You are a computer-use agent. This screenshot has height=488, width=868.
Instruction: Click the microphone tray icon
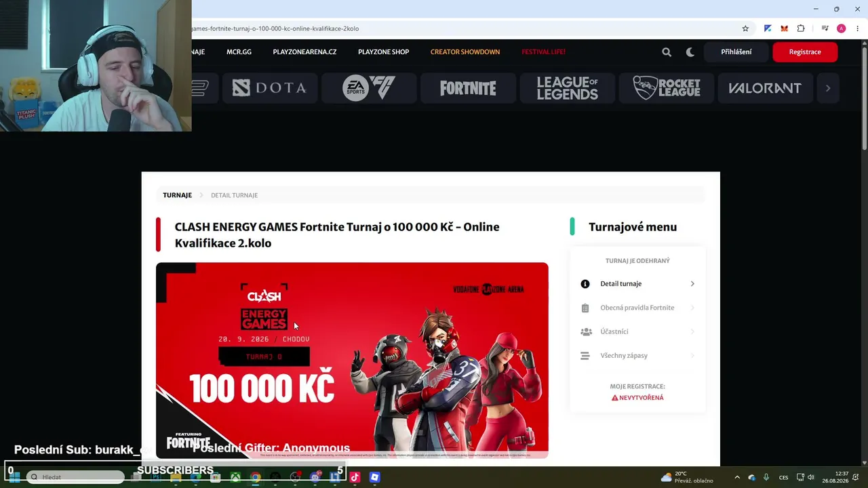tap(766, 477)
